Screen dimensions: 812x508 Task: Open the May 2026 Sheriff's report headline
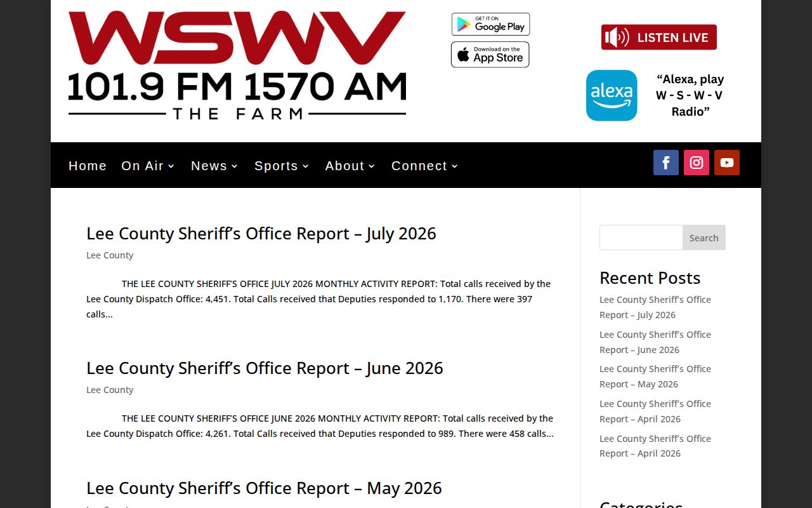point(264,488)
